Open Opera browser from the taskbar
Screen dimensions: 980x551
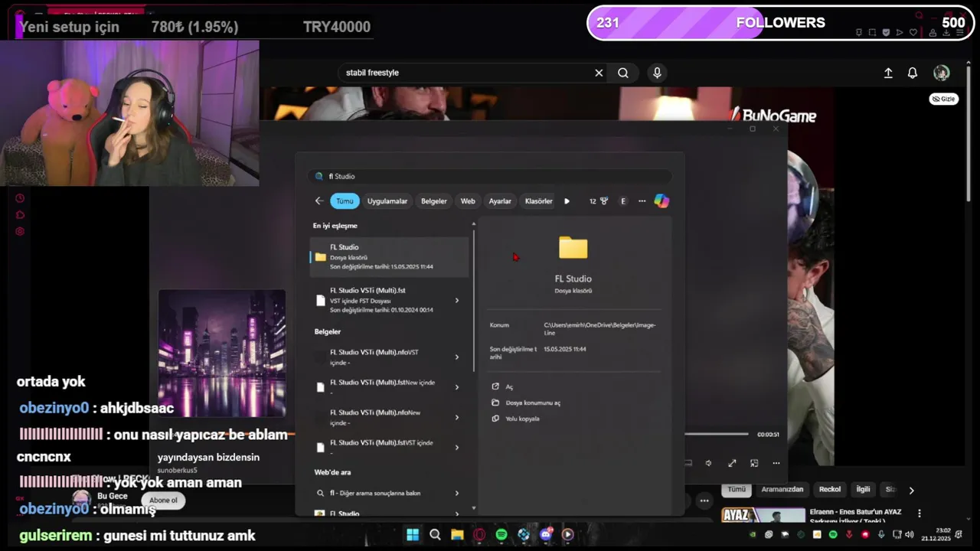479,534
